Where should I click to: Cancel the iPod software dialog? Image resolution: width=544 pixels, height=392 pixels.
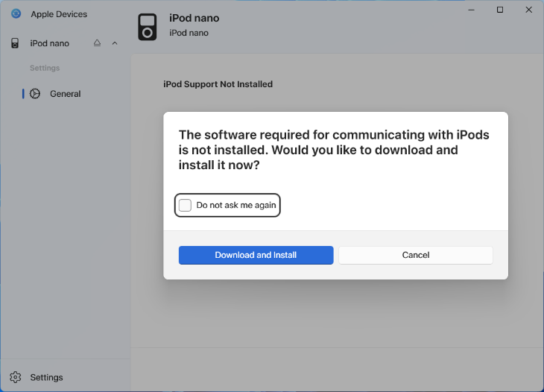coord(416,255)
